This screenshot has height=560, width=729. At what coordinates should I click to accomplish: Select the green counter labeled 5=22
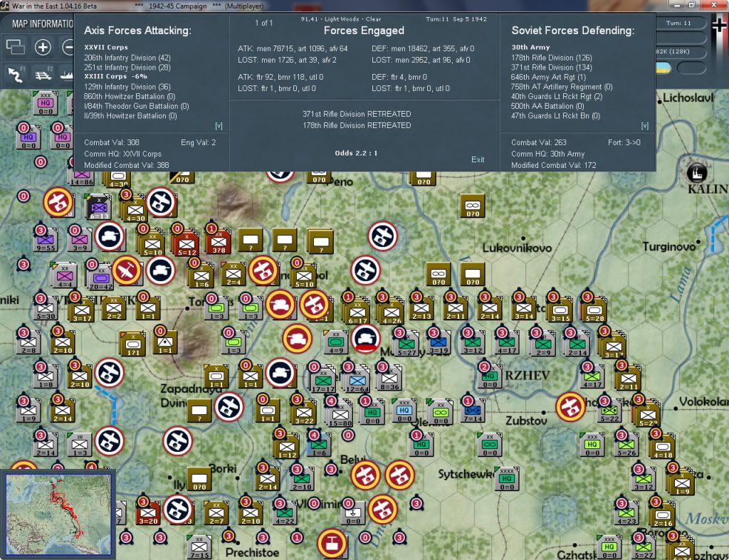609,411
